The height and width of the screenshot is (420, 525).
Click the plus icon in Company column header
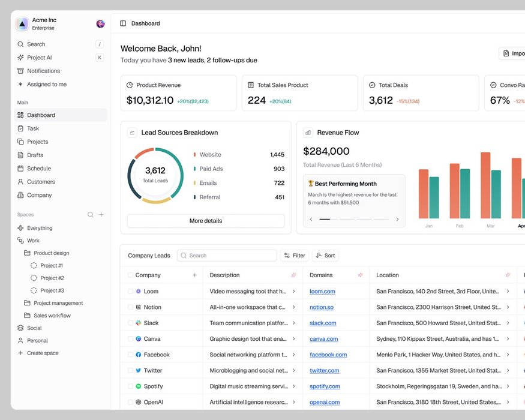[x=194, y=275]
